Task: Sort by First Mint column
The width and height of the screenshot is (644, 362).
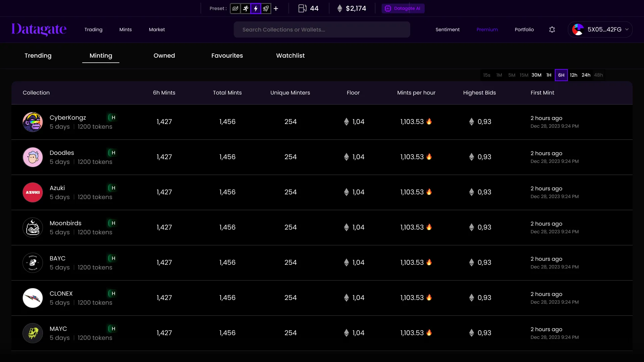Action: click(542, 93)
